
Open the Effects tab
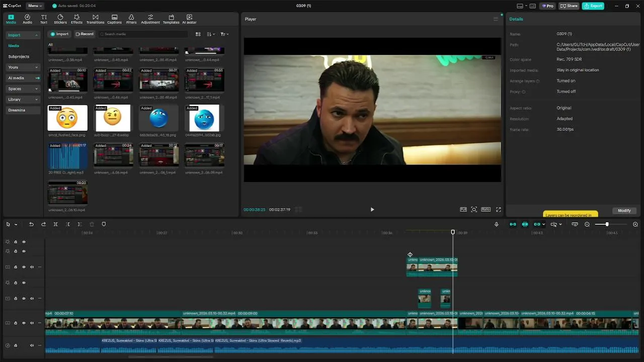76,19
